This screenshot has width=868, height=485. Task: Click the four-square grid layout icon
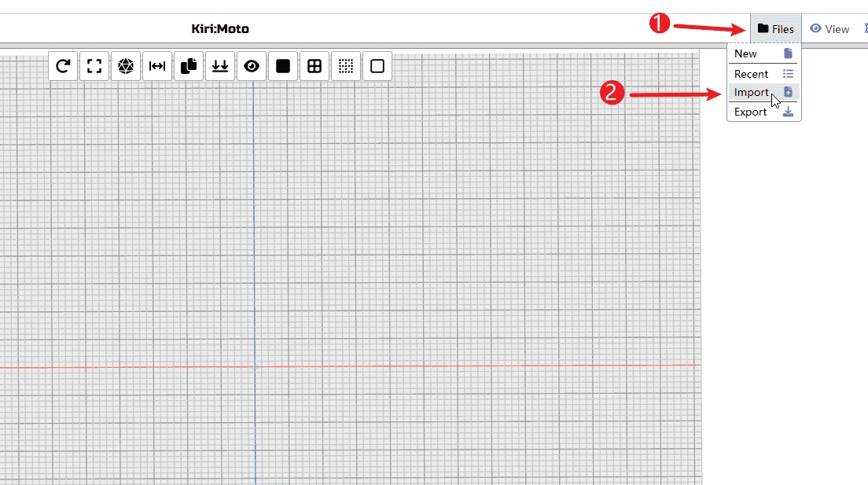point(314,66)
